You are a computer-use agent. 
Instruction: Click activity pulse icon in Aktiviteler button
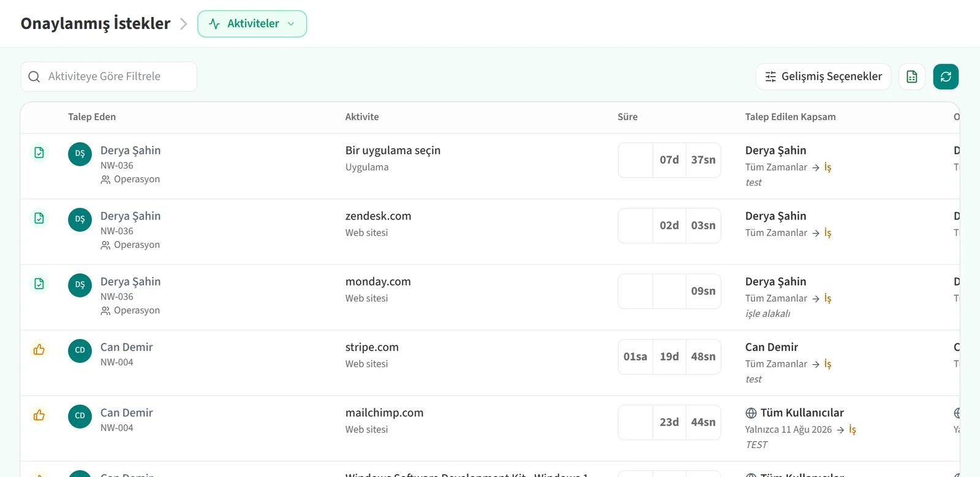pyautogui.click(x=214, y=24)
